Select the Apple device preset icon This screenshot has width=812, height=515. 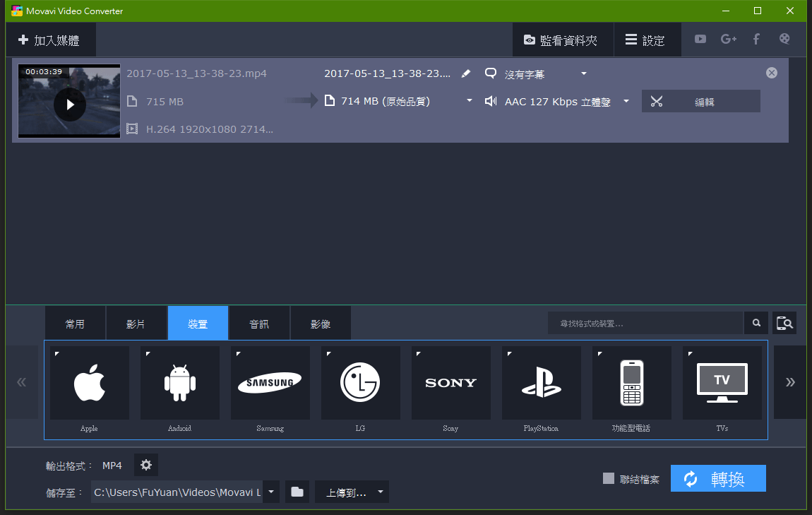tap(89, 382)
